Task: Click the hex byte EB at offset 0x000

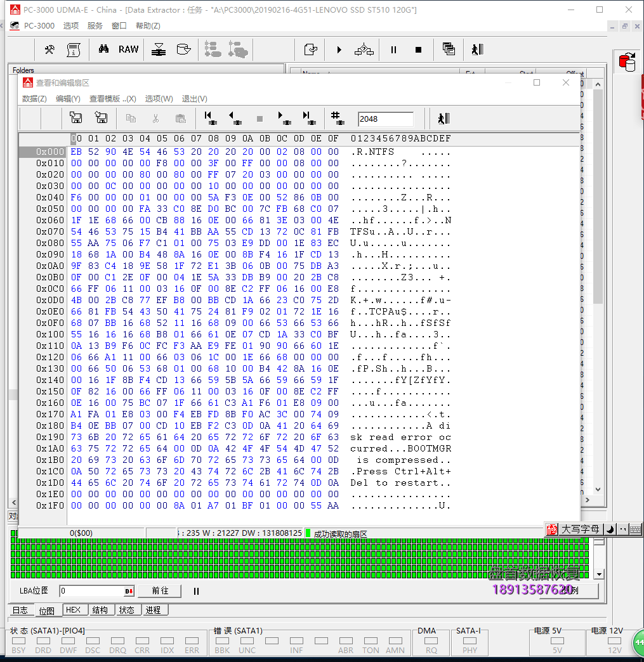Action: 77,152
